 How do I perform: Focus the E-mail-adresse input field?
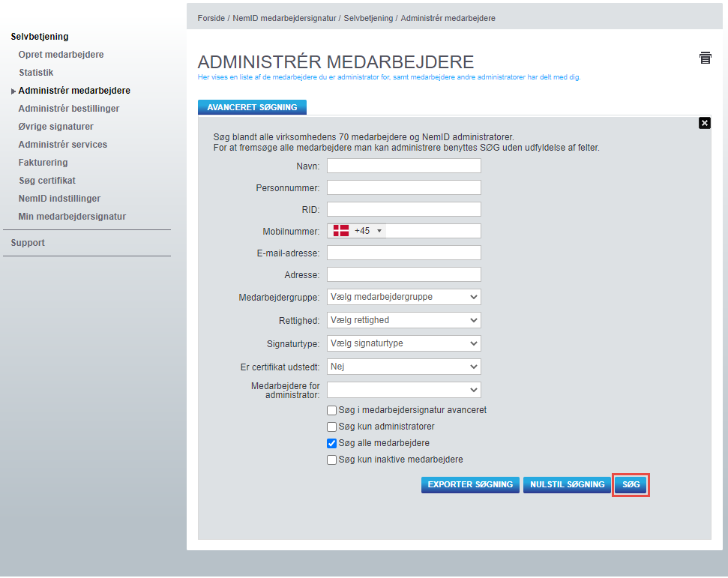(403, 253)
